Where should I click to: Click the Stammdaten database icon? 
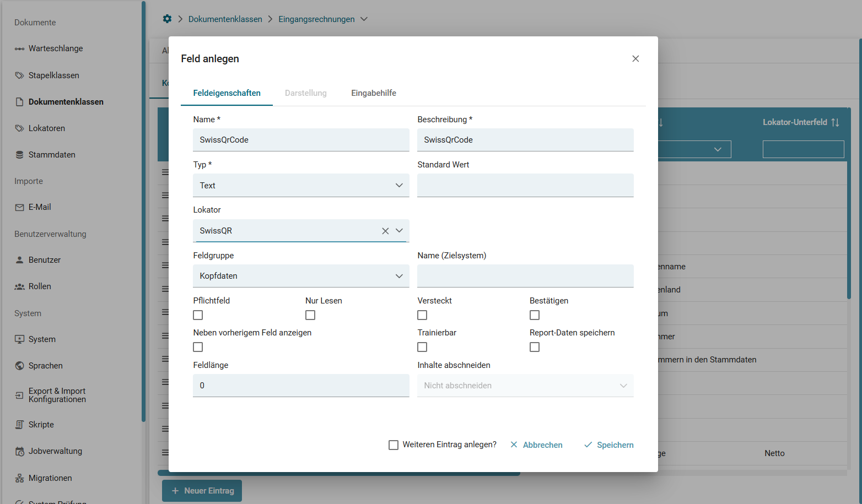click(19, 155)
